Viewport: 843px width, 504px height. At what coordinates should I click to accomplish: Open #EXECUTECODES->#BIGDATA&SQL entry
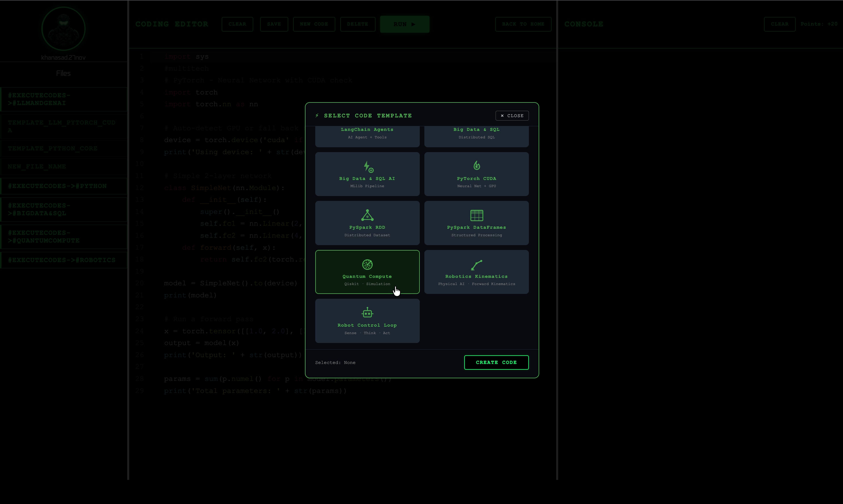click(64, 209)
